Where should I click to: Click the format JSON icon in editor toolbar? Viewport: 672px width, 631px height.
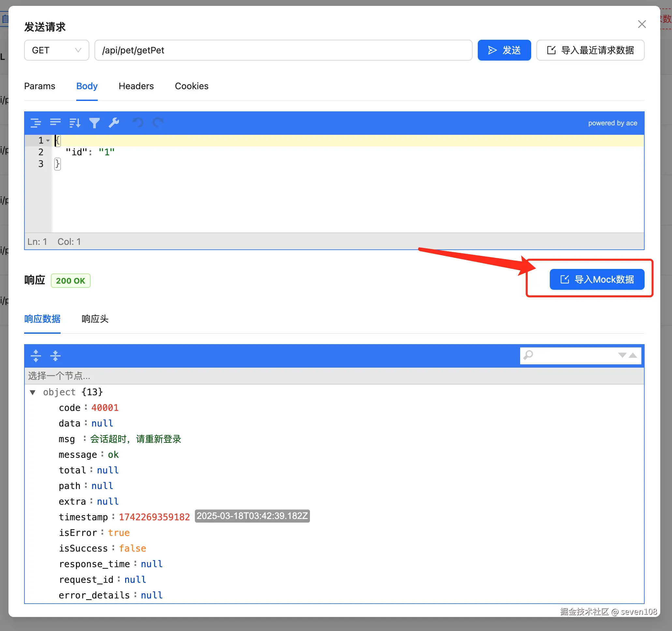pyautogui.click(x=36, y=123)
